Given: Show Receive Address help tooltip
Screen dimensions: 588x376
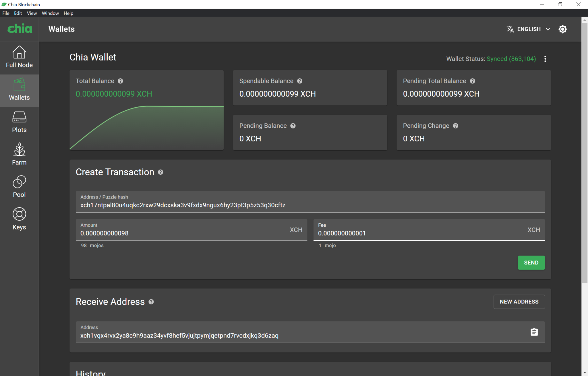Looking at the screenshot, I should (151, 302).
